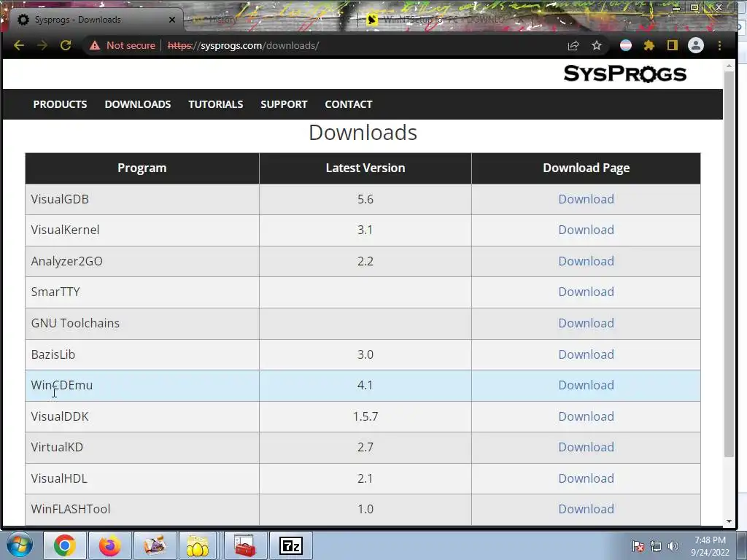Select the WinFLASHTool program name
Screen dimensions: 747x560
pos(71,509)
